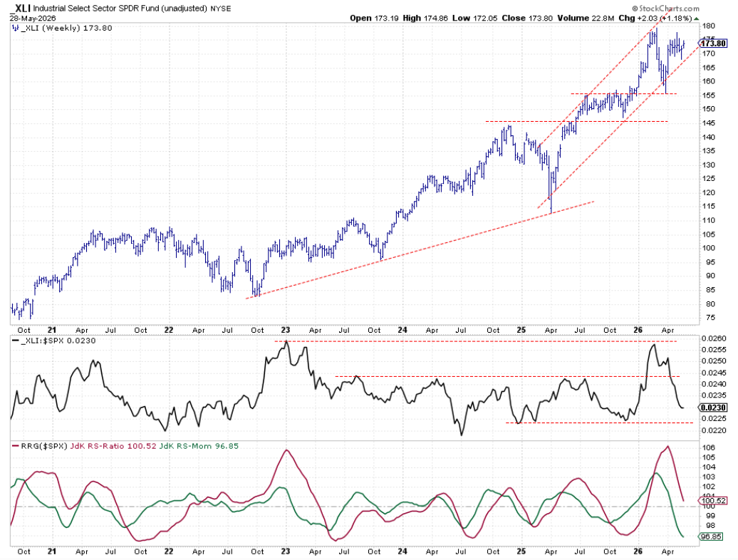Click the Open 173.19 value
Viewport: 738px width, 560px height.
click(x=374, y=19)
